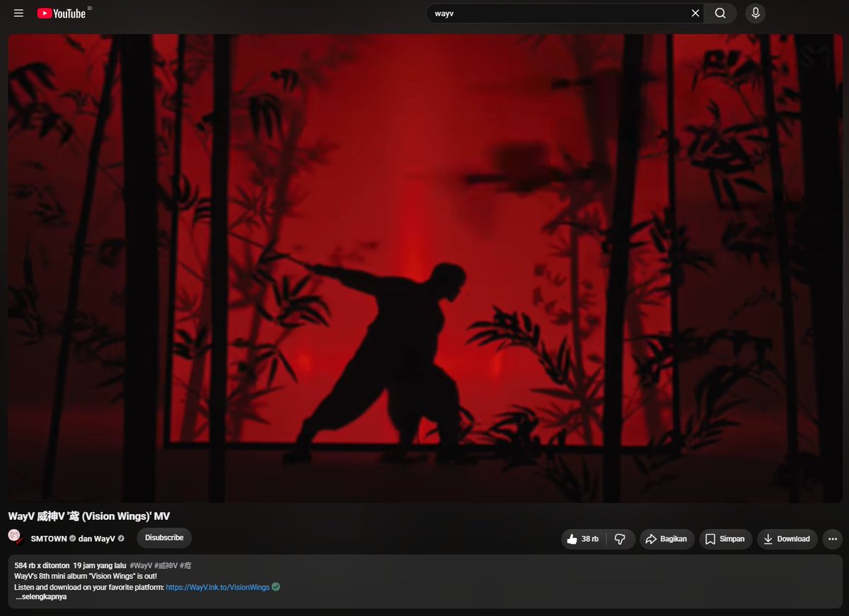Open the WayV.lnk.to/VisionWings link
Viewport: 849px width, 616px height.
point(218,587)
